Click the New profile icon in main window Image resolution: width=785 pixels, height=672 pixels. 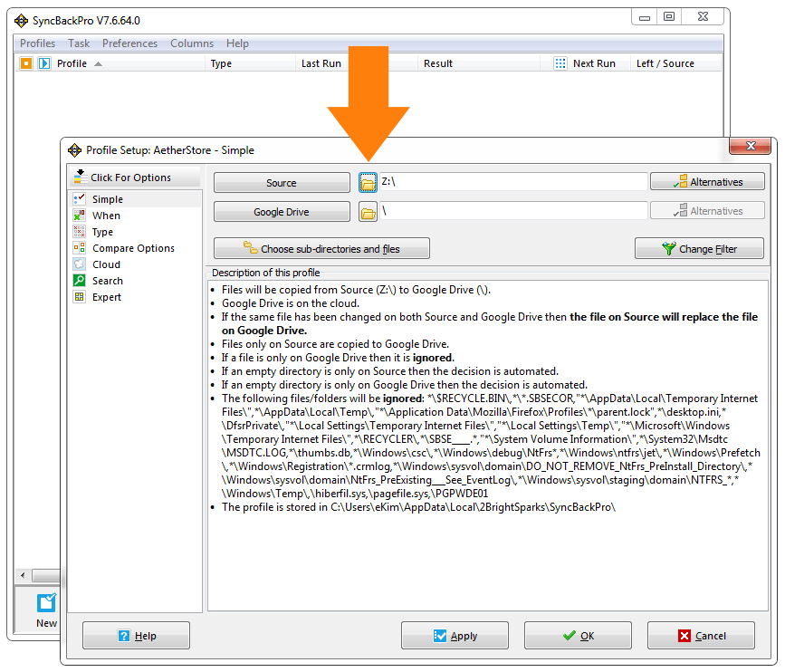coord(46,603)
